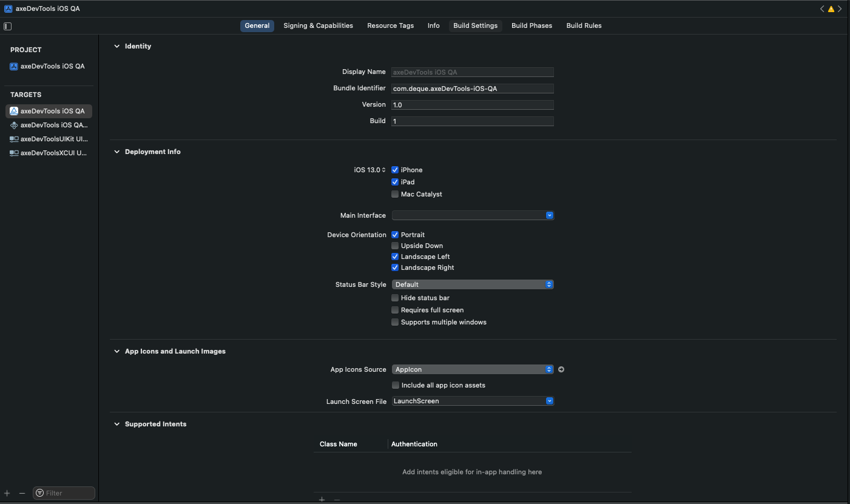Click the Bundle Identifier text field

(x=473, y=89)
